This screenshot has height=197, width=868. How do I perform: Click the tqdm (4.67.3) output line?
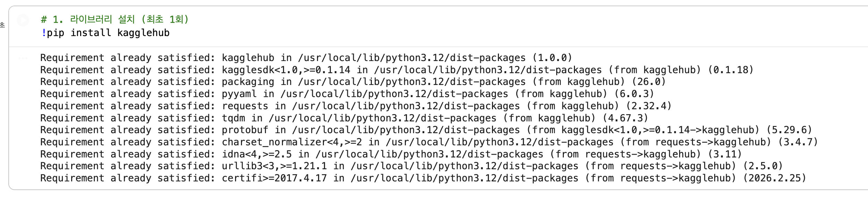(x=344, y=118)
